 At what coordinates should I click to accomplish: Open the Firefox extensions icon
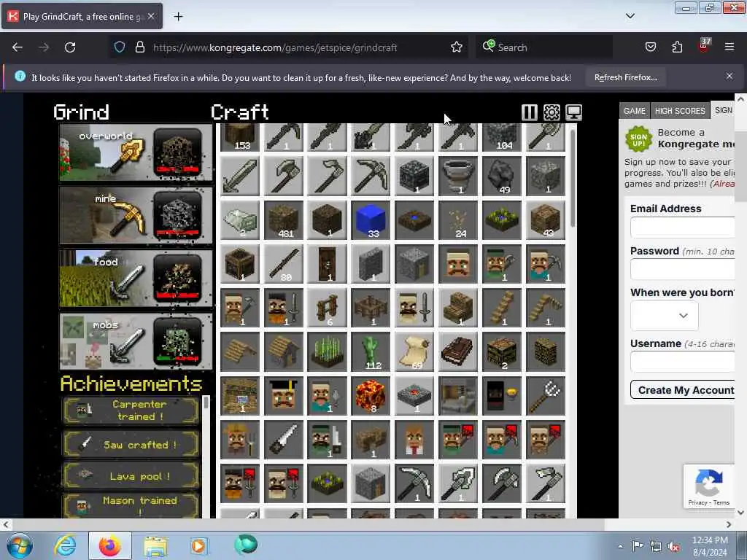677,47
